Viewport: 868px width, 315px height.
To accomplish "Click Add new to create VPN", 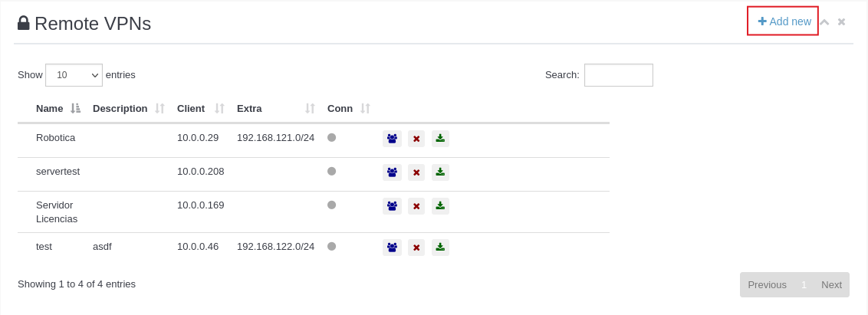I will click(784, 21).
